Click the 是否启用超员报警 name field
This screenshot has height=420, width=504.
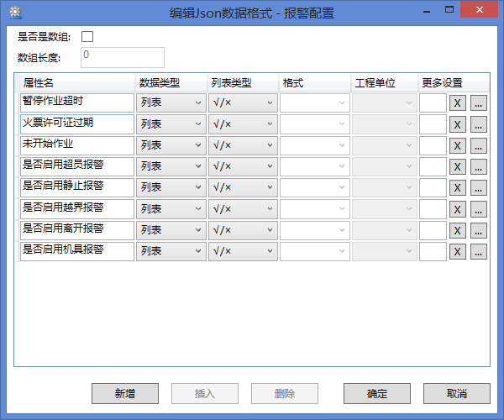click(77, 165)
